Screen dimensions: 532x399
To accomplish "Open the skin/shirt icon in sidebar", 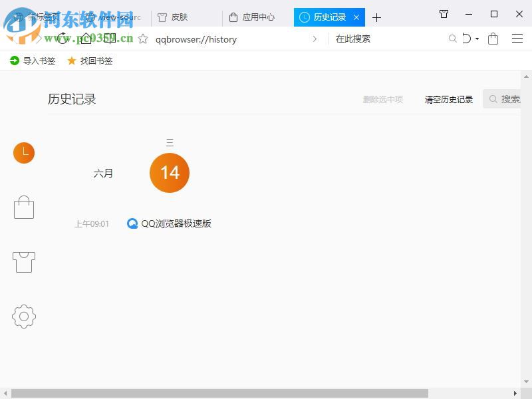I will coord(24,262).
